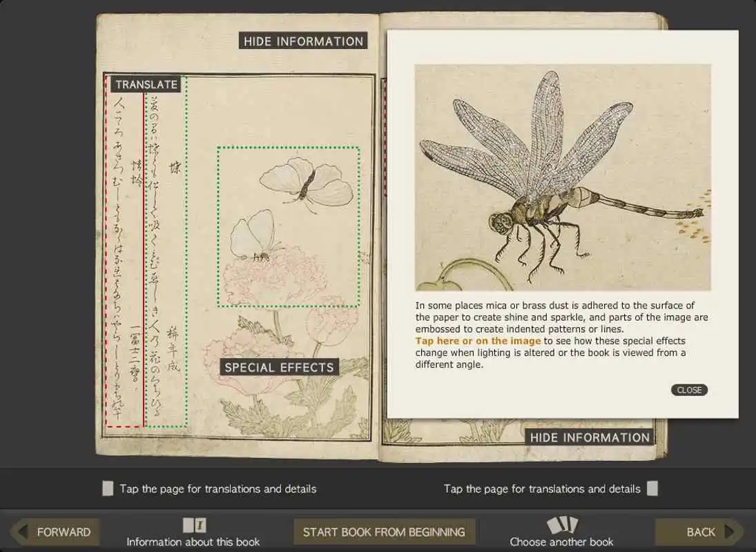The image size is (756, 552).
Task: Click HIDE INFORMATION on left page
Action: (x=303, y=41)
